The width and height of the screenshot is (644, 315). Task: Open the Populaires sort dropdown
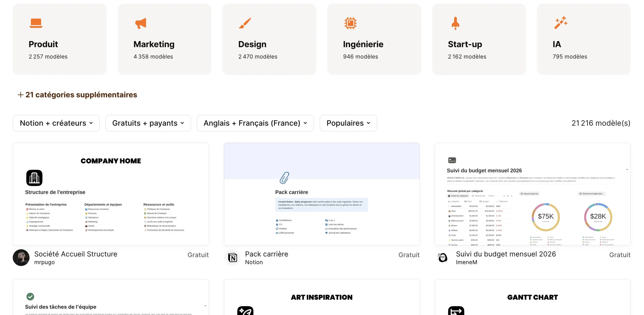[x=348, y=123]
